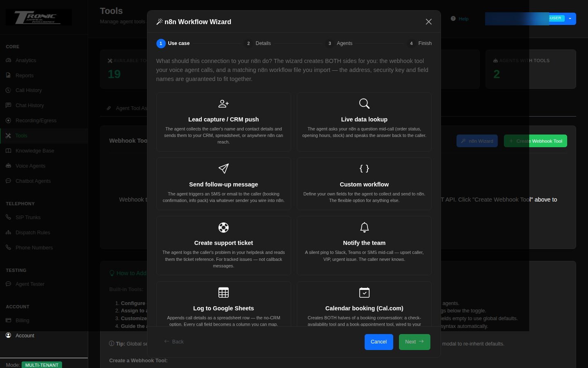Go to step 1 Use case
Viewport: 588px width, 368px height.
point(173,43)
